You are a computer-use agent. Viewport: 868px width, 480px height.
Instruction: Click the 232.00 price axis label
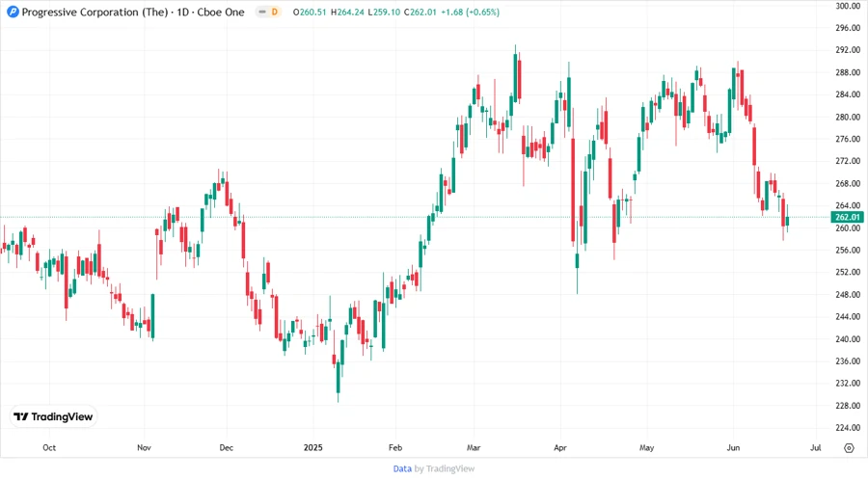[x=848, y=383]
